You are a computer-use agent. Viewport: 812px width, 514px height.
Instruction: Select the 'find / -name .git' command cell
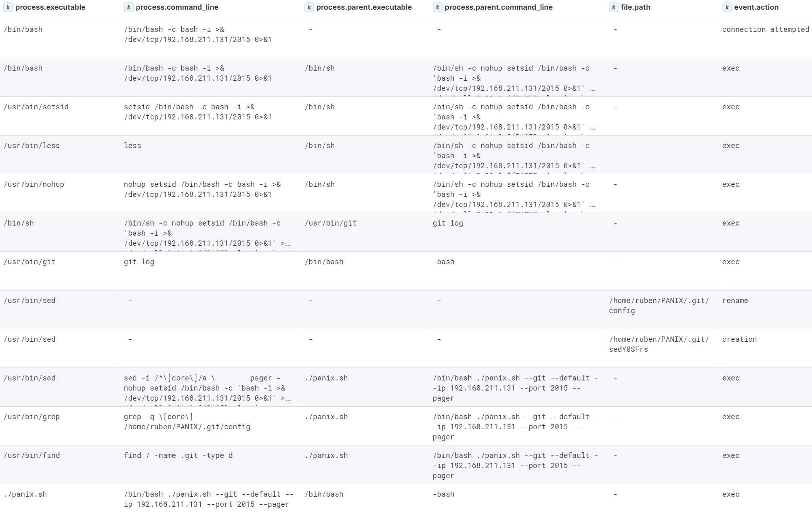tap(178, 455)
